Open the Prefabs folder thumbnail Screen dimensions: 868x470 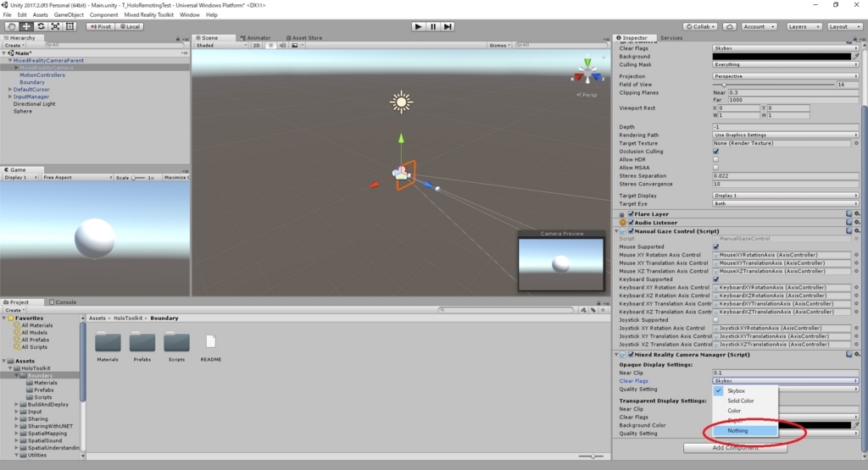point(142,342)
